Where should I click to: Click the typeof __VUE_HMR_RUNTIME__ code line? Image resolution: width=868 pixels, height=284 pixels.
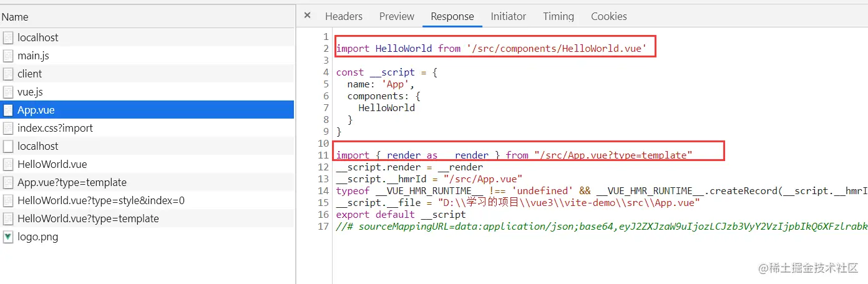click(602, 190)
